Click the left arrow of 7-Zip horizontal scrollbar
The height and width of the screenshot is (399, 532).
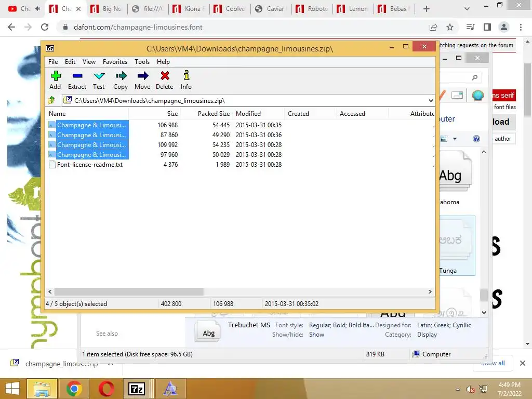50,292
